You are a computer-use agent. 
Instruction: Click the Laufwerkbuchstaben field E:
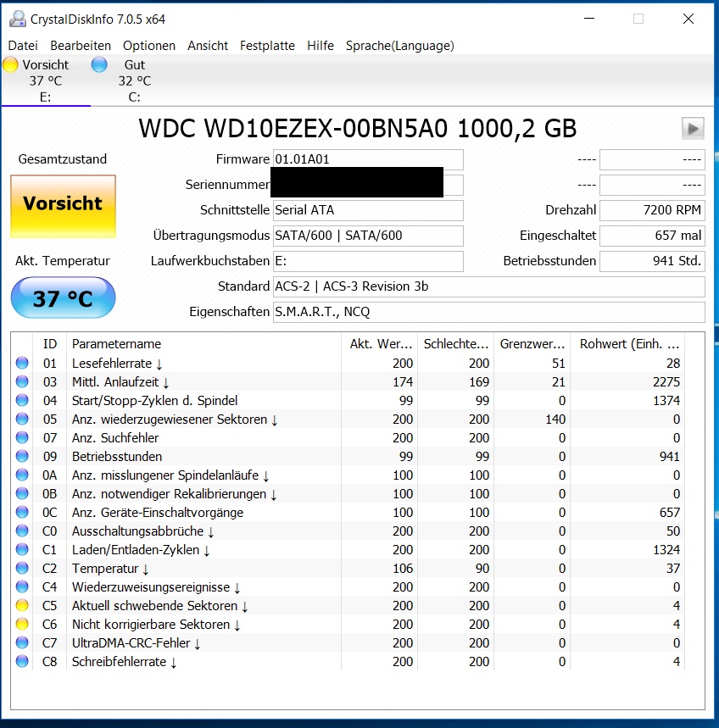tap(368, 261)
